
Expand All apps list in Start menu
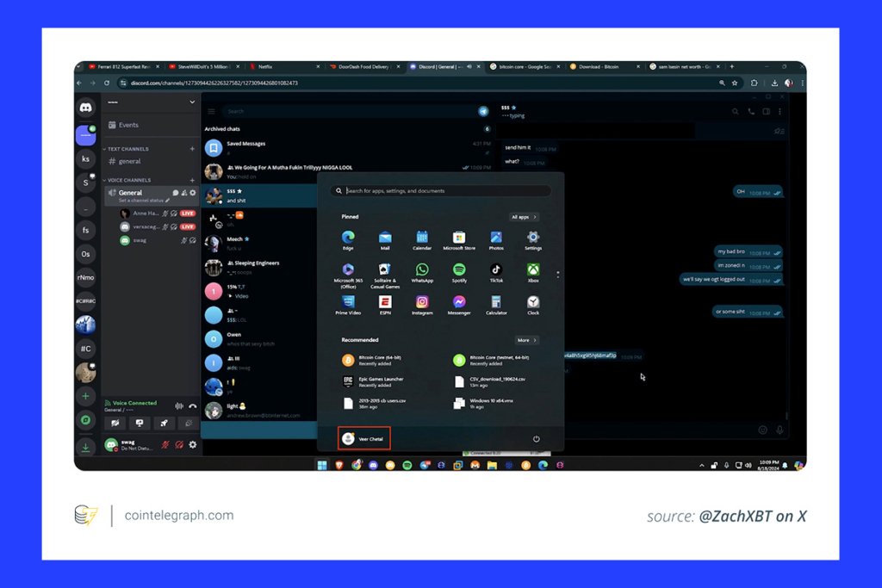(524, 217)
